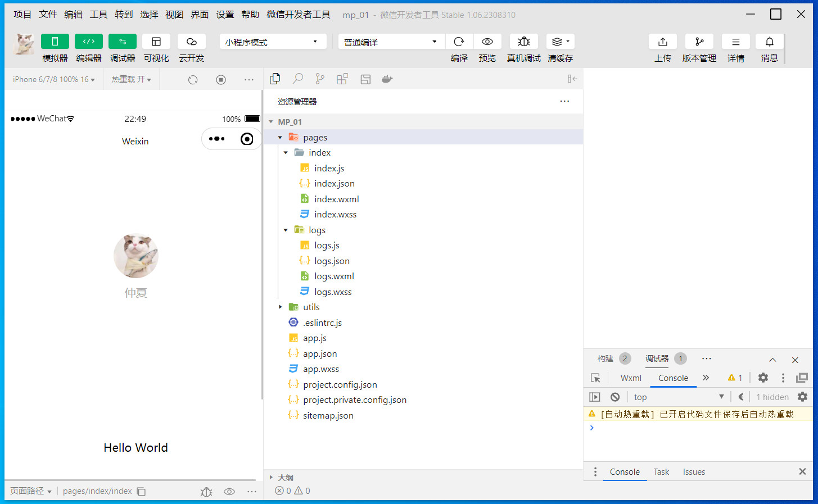Toggle the debugger (调试器) panel button

(x=123, y=42)
